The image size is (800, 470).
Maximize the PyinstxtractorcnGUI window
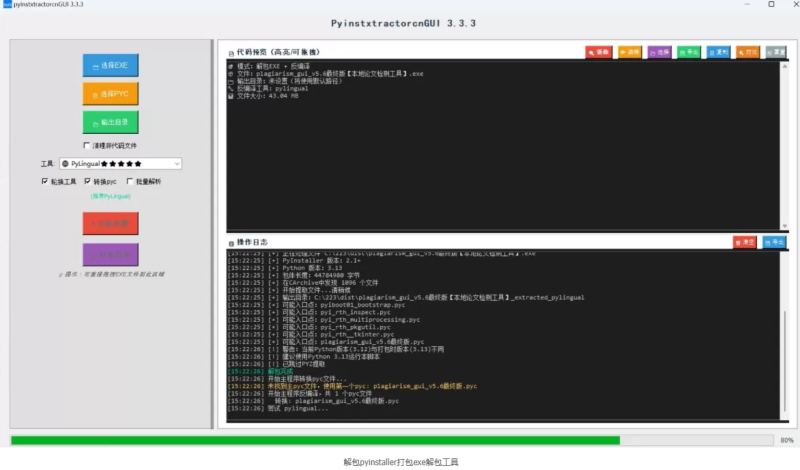tap(771, 4)
